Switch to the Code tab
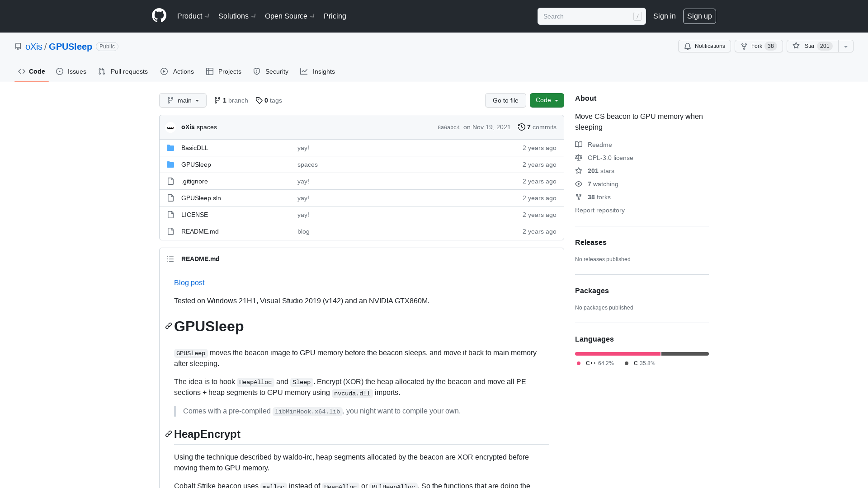 point(32,71)
